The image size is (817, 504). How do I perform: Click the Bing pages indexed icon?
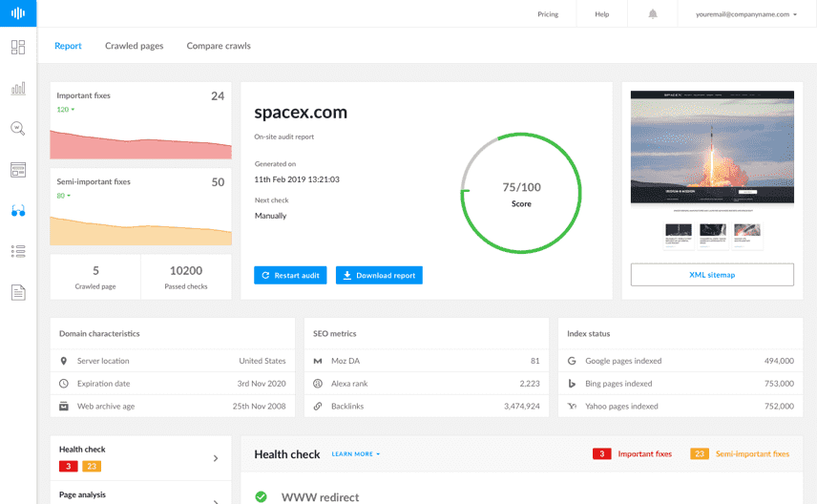(572, 384)
